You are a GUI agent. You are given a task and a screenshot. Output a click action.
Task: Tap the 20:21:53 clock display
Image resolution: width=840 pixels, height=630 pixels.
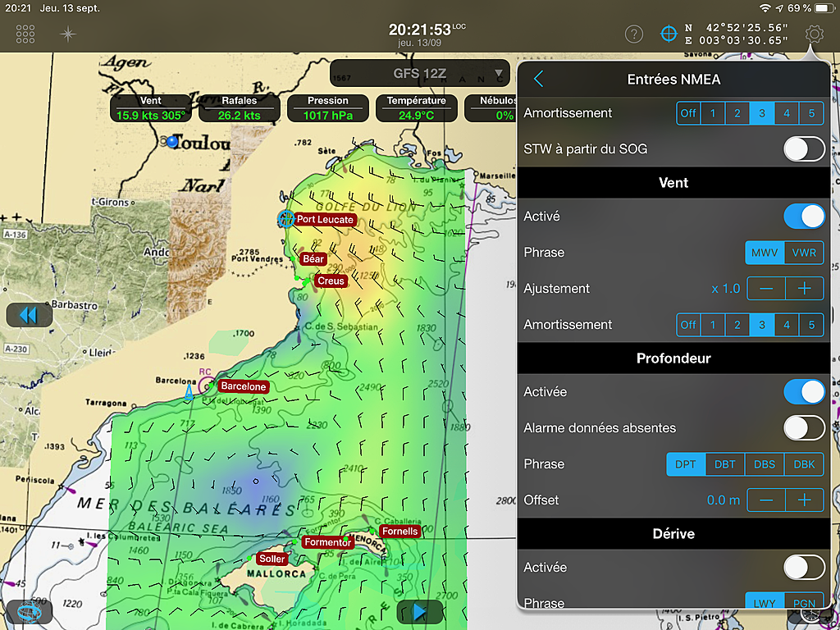click(x=420, y=29)
